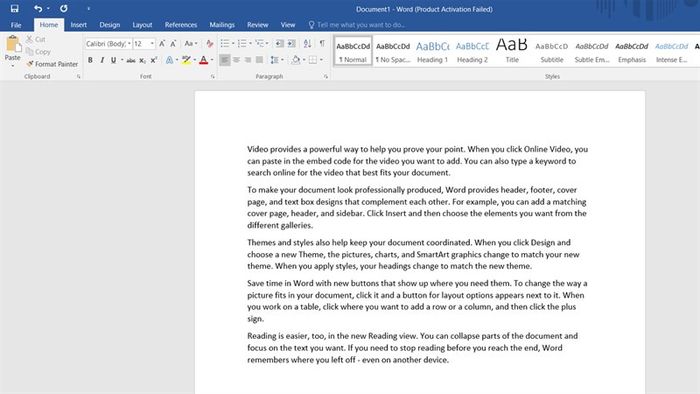Go to the References tab
This screenshot has height=394, width=700.
point(181,25)
